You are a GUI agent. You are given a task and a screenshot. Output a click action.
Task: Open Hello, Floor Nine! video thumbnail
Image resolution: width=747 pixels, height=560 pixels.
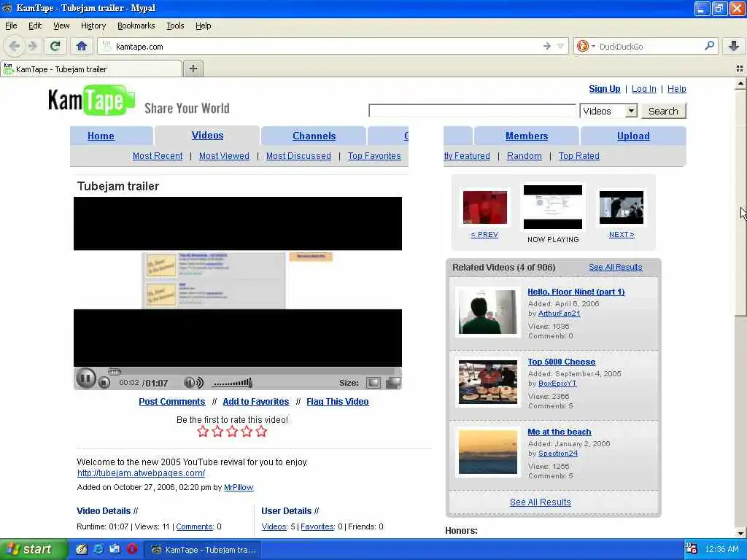click(487, 312)
